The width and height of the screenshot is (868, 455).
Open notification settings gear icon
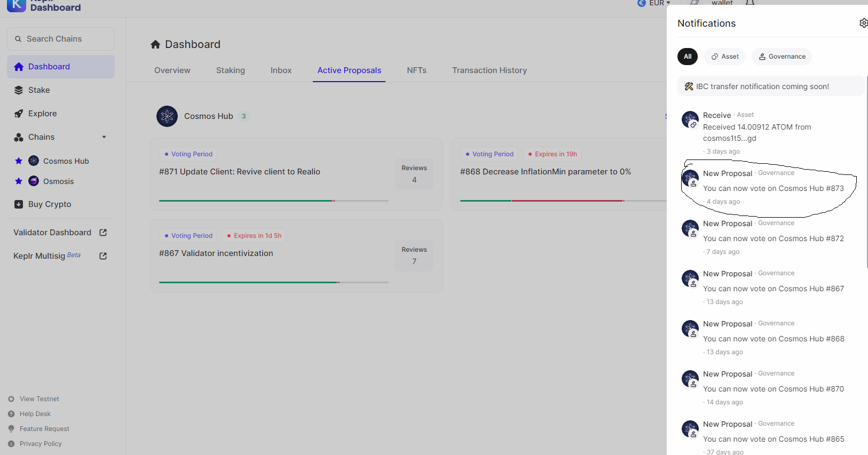864,23
